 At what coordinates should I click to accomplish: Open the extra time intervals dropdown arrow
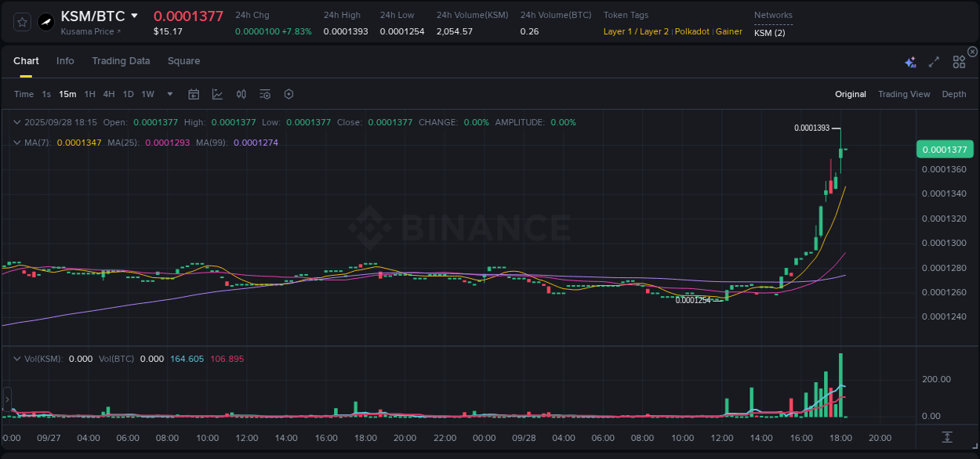tap(169, 94)
